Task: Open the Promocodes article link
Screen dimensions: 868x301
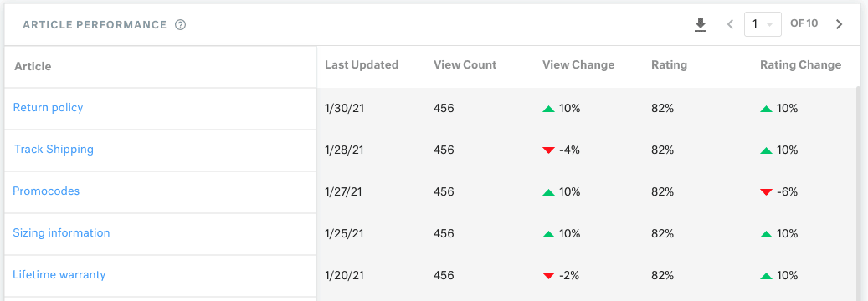Action: (46, 191)
